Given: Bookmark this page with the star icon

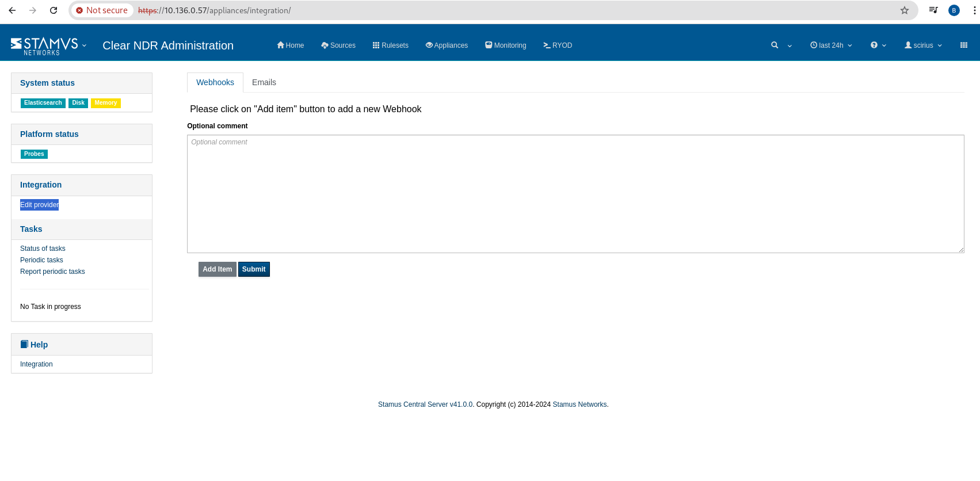Looking at the screenshot, I should click(904, 10).
